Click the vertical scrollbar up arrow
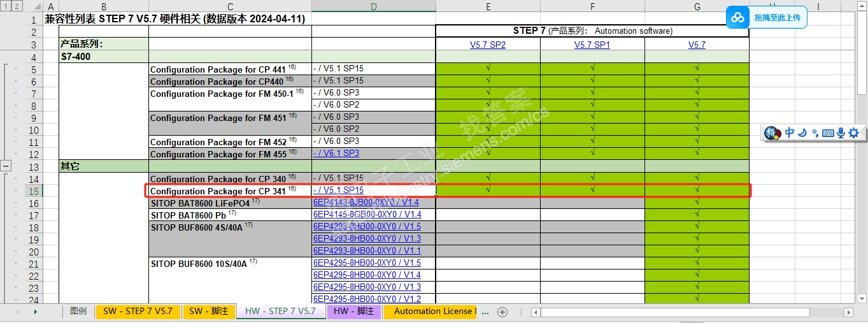Viewport: 868px width, 323px height. point(861,6)
